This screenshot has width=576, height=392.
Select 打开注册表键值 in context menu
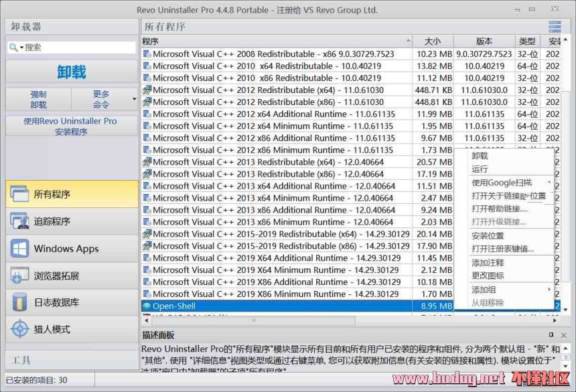502,249
